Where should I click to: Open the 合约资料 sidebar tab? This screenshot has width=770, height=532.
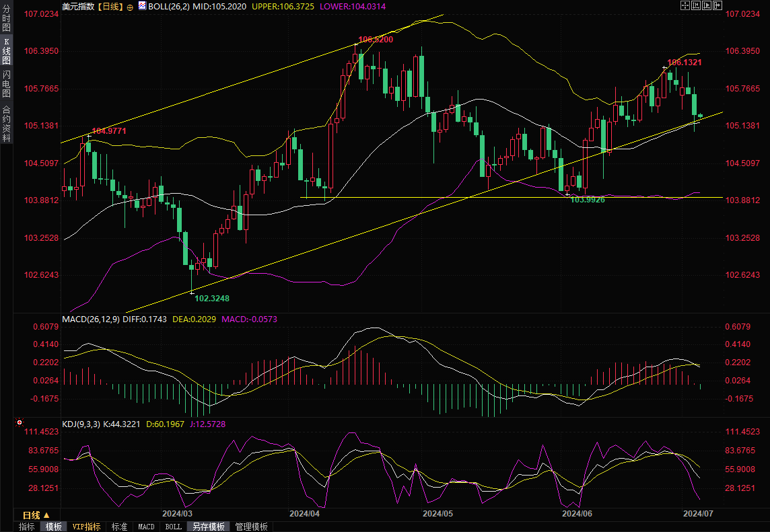7,123
